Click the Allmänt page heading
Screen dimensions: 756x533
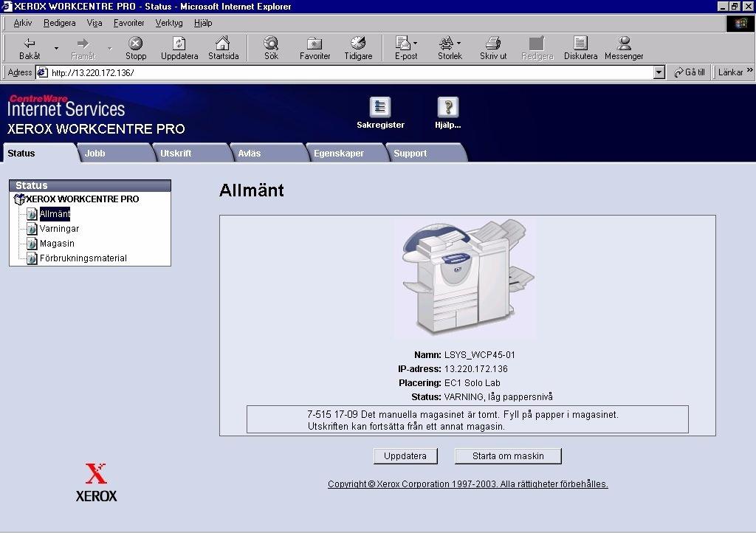(251, 190)
